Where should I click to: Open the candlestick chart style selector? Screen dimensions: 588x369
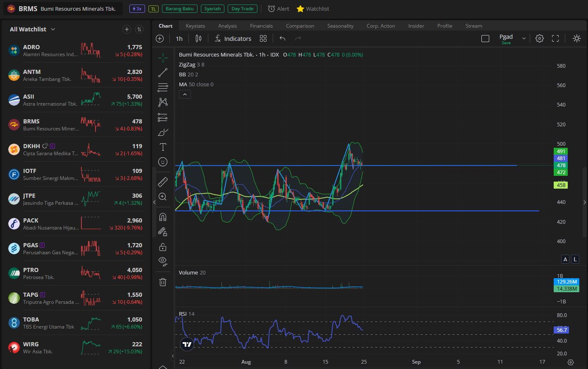(x=198, y=38)
